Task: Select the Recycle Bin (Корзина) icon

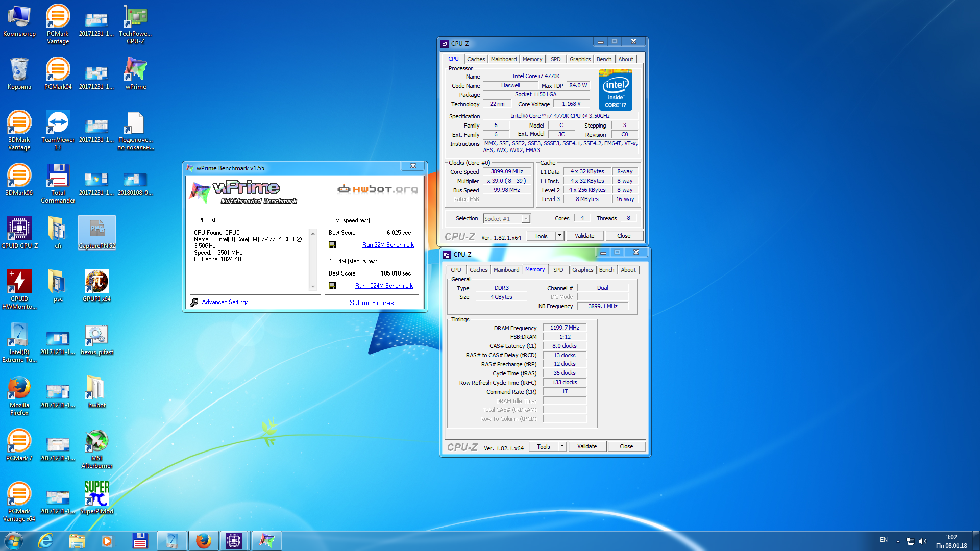Action: tap(19, 73)
